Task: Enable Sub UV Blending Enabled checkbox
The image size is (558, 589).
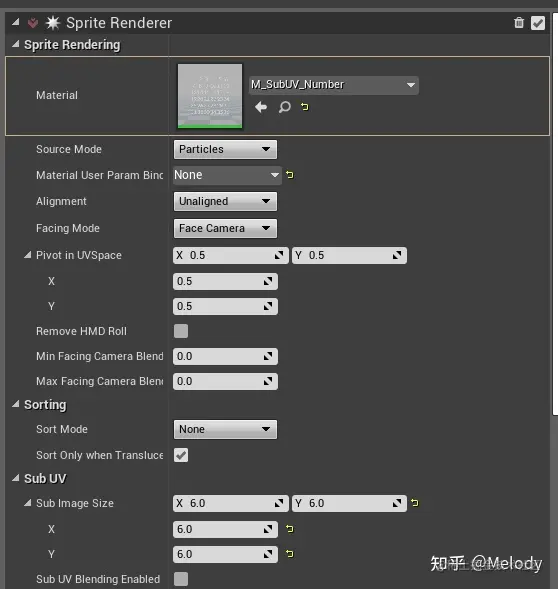Action: click(x=181, y=579)
